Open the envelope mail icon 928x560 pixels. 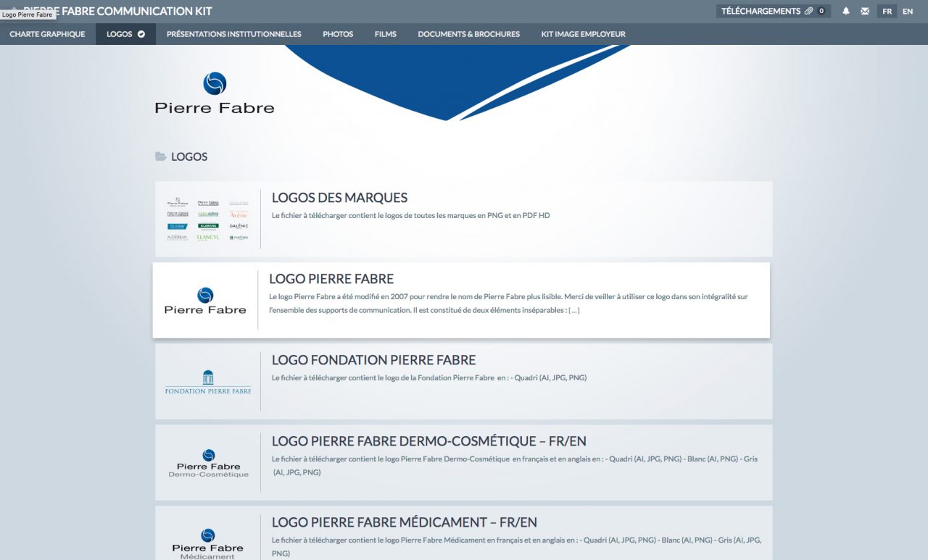click(865, 11)
